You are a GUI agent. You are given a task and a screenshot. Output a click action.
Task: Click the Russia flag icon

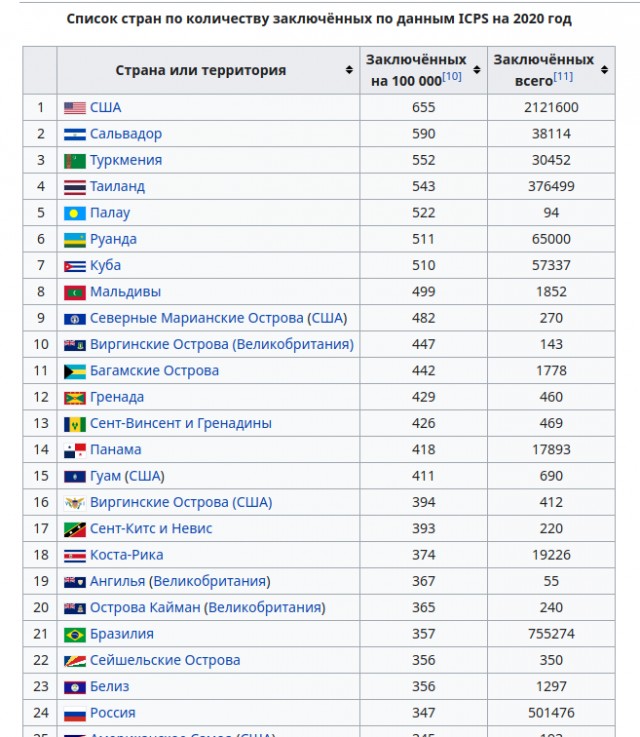coord(75,714)
